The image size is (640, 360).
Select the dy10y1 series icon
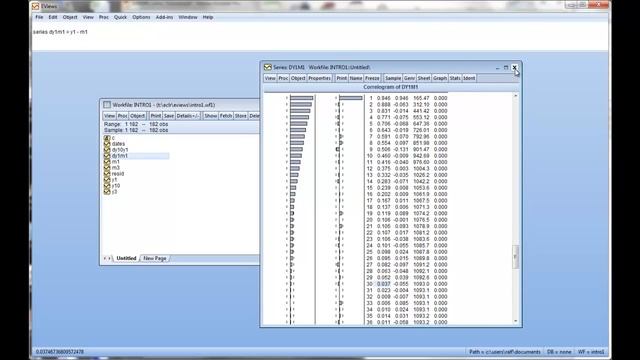point(107,150)
